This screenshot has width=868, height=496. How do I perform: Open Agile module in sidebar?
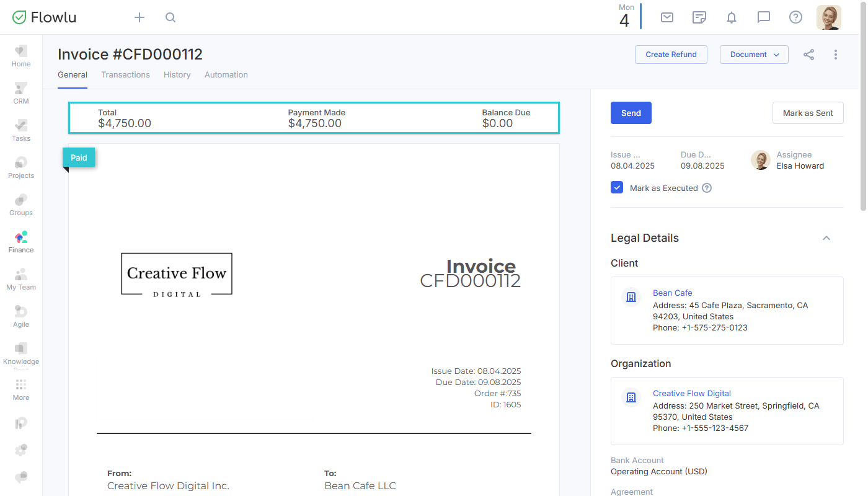pos(21,317)
